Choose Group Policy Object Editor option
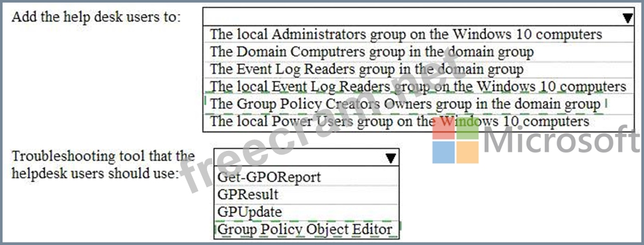The height and width of the screenshot is (245, 644). click(x=306, y=229)
